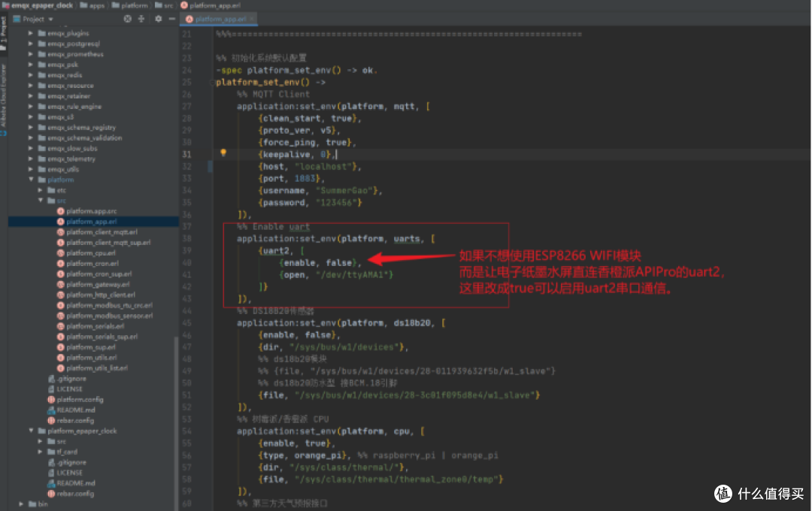The image size is (812, 511).
Task: Click the platform_utils.erl file icon
Action: click(61, 358)
